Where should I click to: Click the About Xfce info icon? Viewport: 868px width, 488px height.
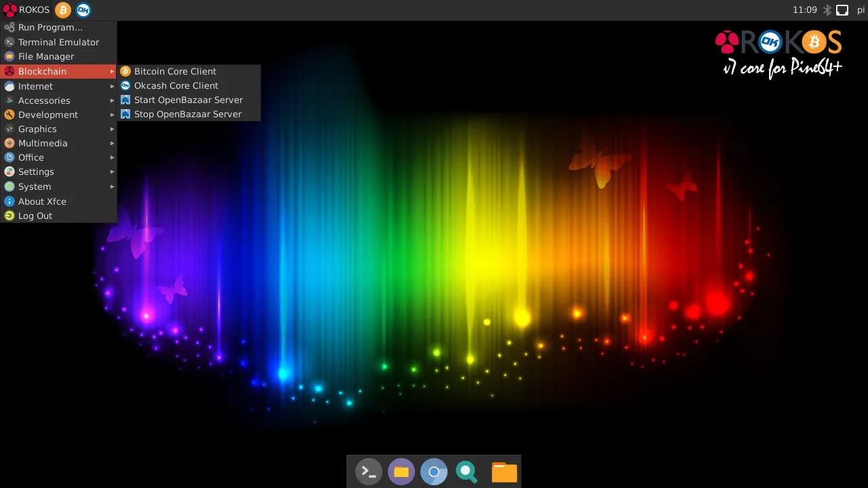click(x=9, y=201)
